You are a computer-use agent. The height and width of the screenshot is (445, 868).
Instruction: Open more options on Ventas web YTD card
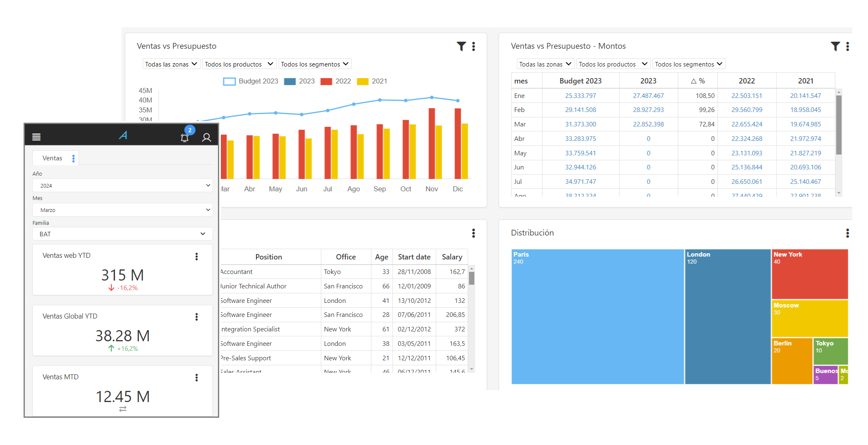tap(196, 257)
